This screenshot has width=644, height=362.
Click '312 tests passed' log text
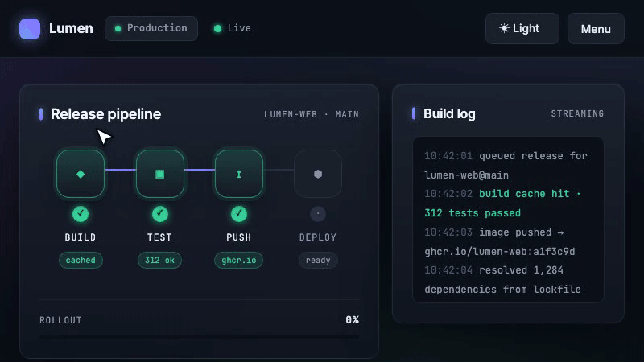(x=473, y=213)
